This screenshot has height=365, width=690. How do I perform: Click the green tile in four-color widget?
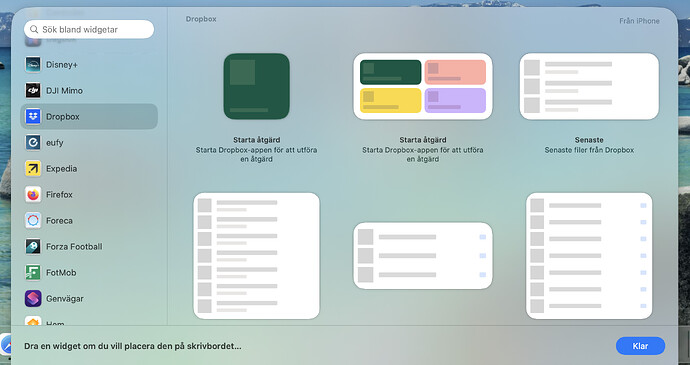click(391, 72)
